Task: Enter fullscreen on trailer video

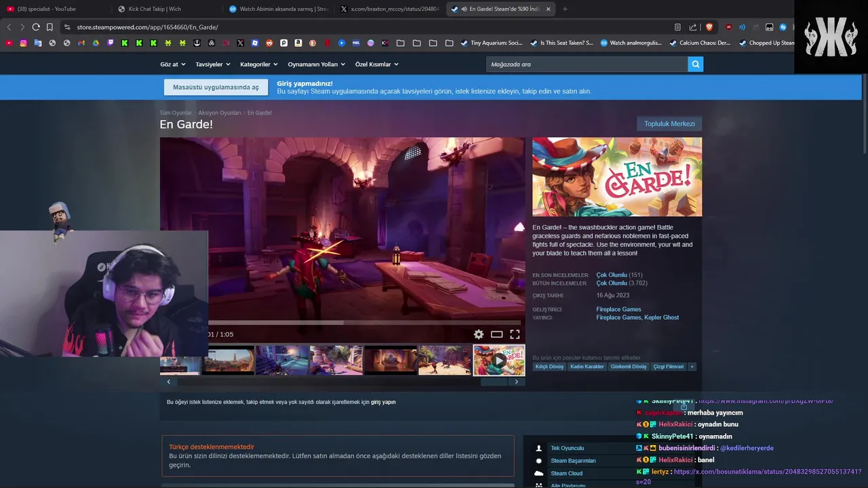Action: pos(515,334)
